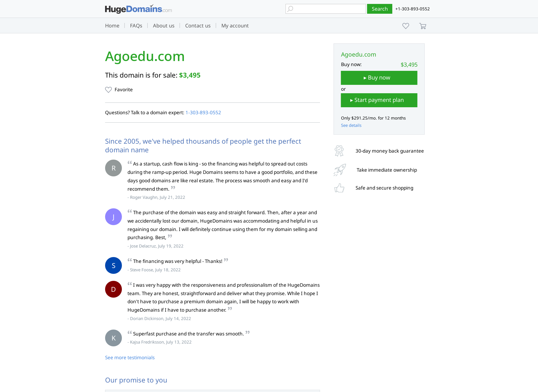Click the favorites heart icon top-right
This screenshot has height=392, width=538.
tap(405, 26)
